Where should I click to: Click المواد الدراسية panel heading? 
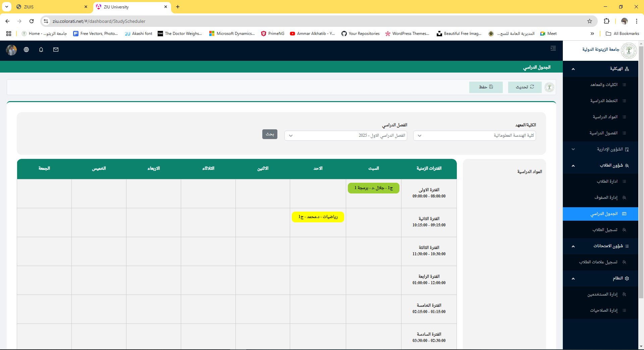click(x=530, y=172)
